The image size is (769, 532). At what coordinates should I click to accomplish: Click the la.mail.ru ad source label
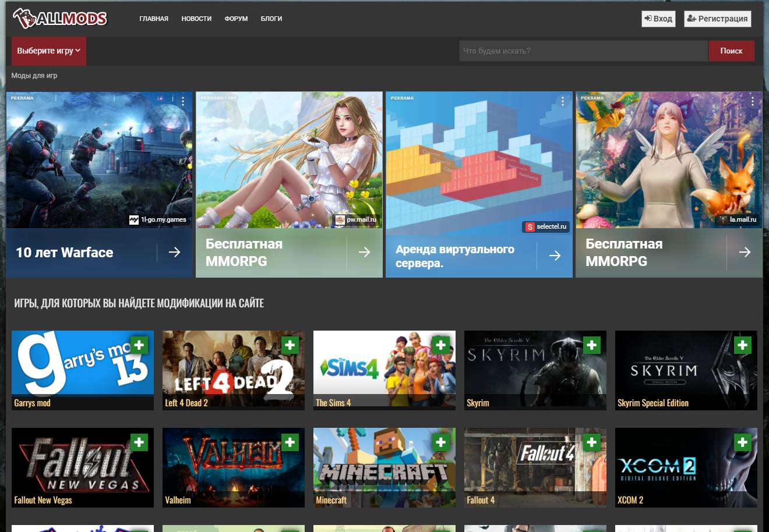[738, 219]
